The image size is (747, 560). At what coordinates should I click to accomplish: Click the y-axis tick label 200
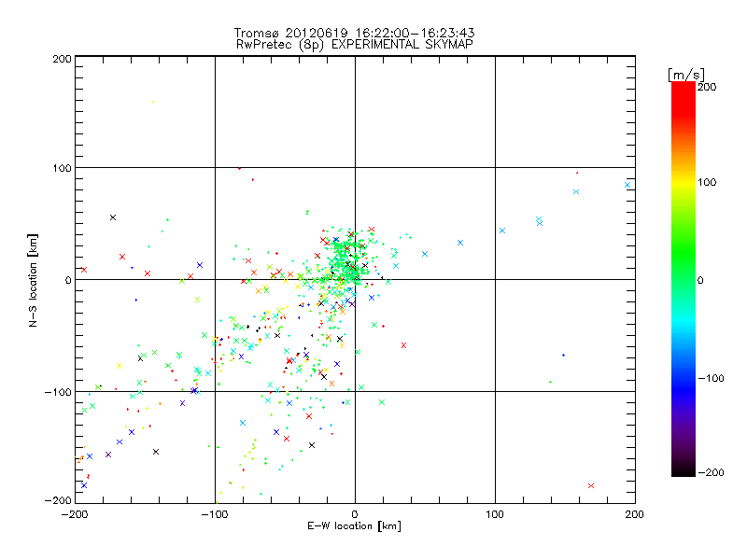62,59
